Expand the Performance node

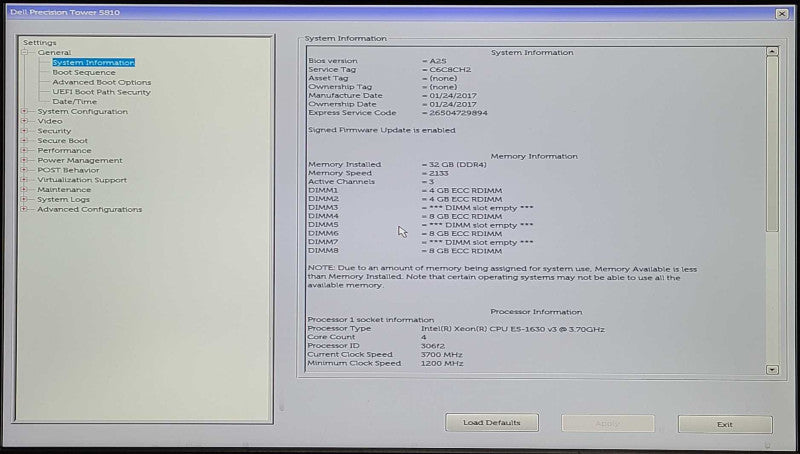24,150
